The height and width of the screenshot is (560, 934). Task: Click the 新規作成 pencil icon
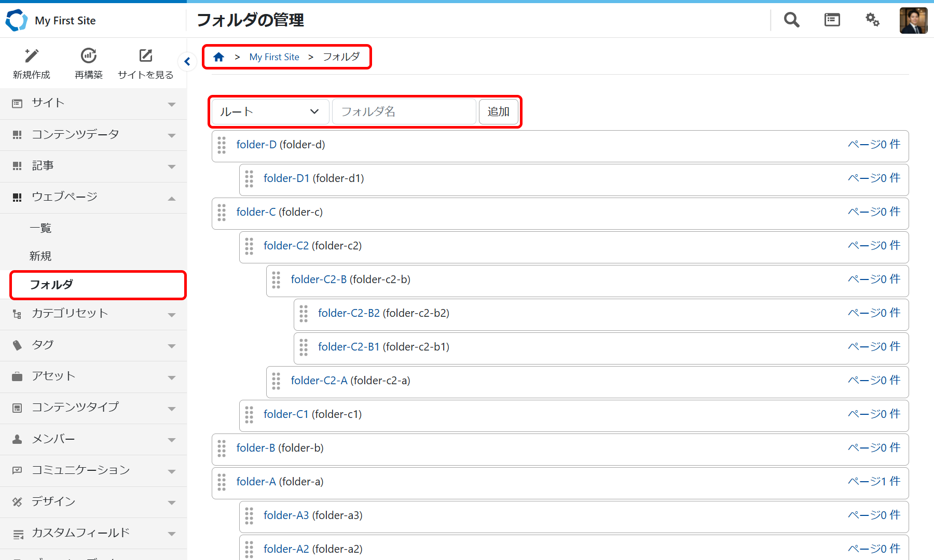click(32, 56)
